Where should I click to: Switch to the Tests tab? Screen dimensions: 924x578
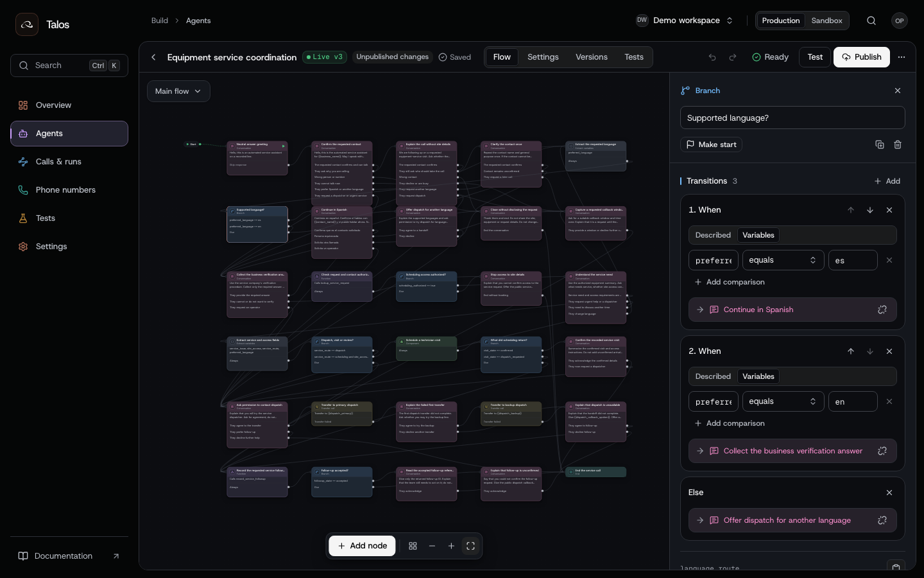point(634,57)
